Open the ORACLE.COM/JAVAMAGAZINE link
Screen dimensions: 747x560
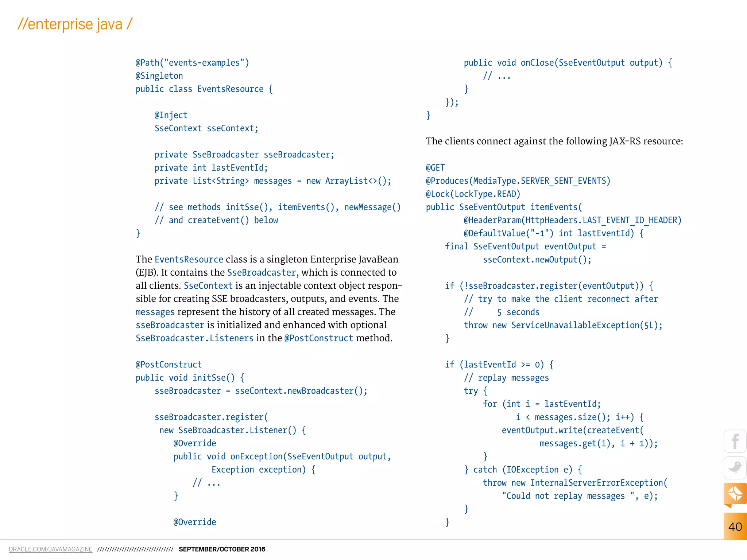[x=50, y=549]
